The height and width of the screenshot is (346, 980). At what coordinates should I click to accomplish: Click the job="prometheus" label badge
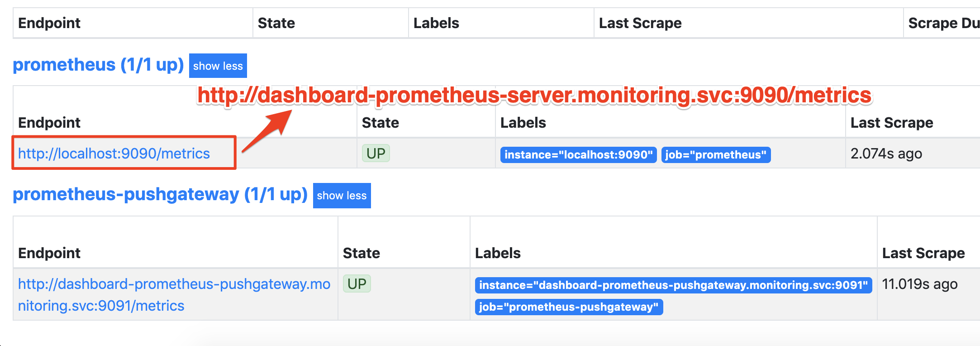[715, 154]
